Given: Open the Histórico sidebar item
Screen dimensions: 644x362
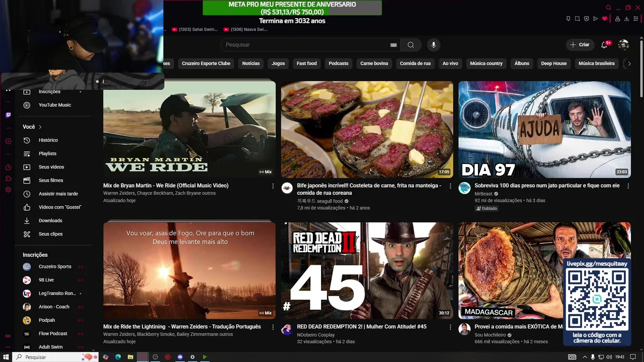Looking at the screenshot, I should tap(54, 140).
